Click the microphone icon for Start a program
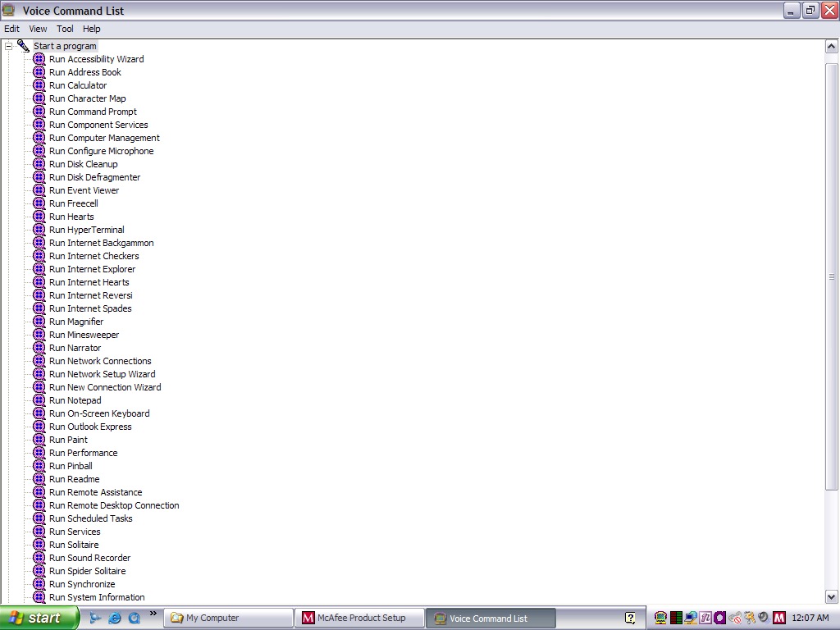This screenshot has height=630, width=840. [23, 46]
